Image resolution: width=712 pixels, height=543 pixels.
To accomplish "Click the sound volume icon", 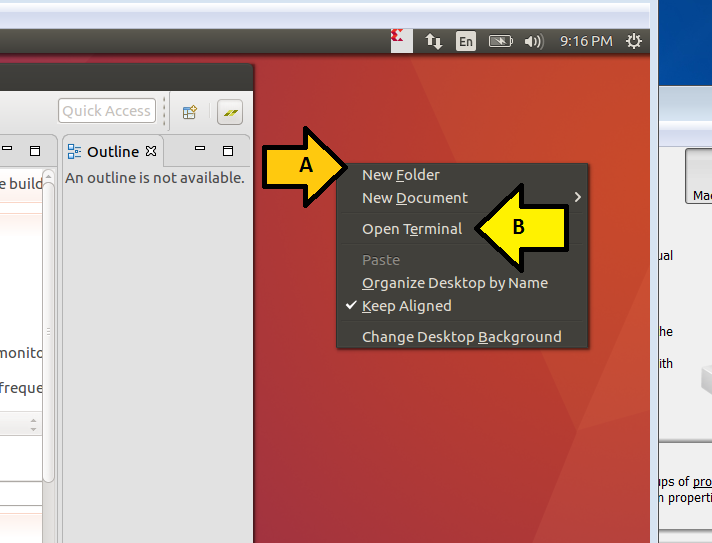I will tap(534, 41).
